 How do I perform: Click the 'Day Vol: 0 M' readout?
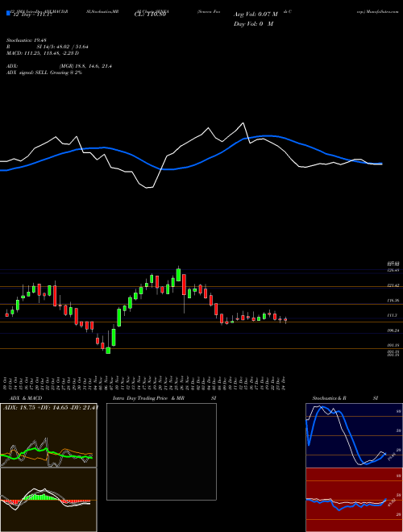point(253,24)
